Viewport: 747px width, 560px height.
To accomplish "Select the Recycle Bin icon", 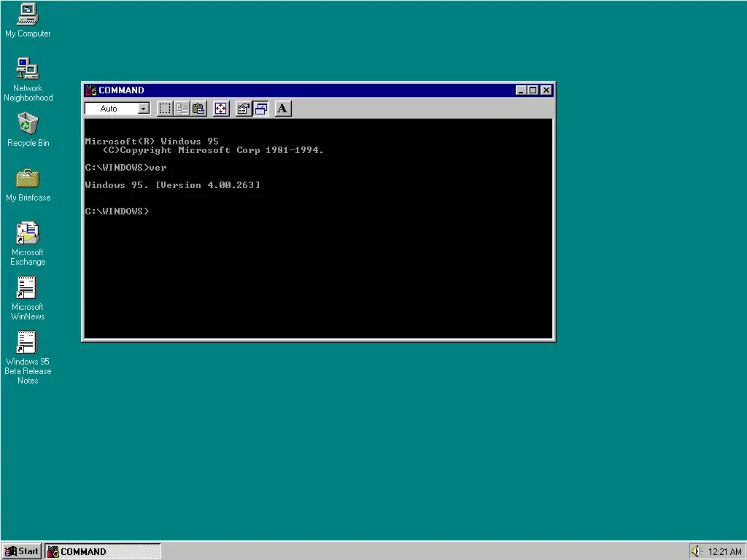I will (x=28, y=130).
